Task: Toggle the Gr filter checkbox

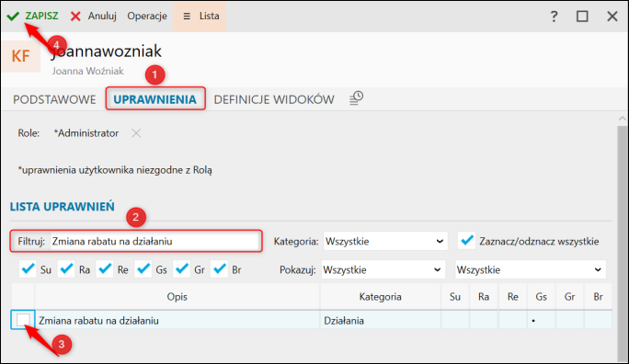Action: 182,269
